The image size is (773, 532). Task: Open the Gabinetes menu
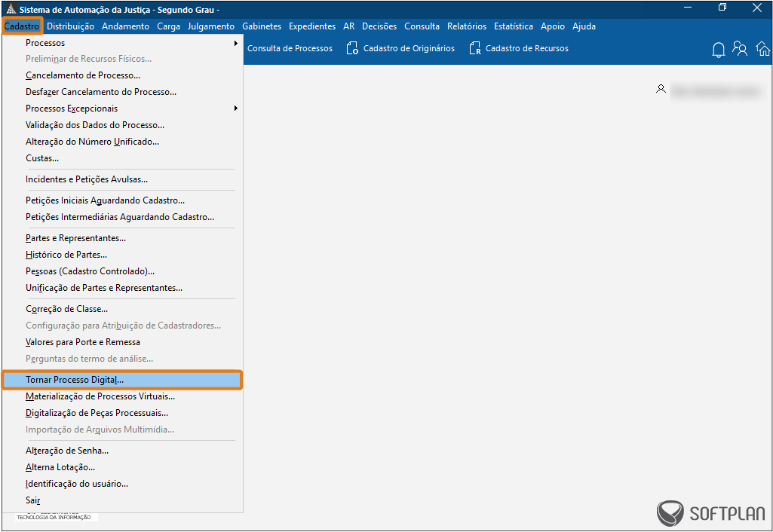(x=262, y=26)
